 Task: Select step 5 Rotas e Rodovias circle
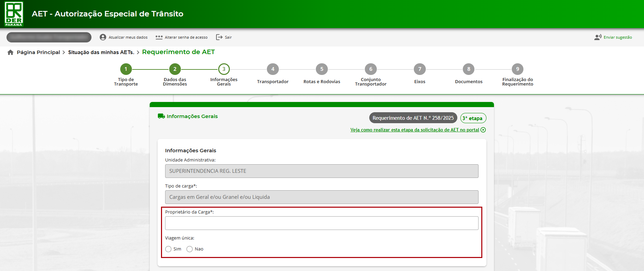(x=322, y=69)
